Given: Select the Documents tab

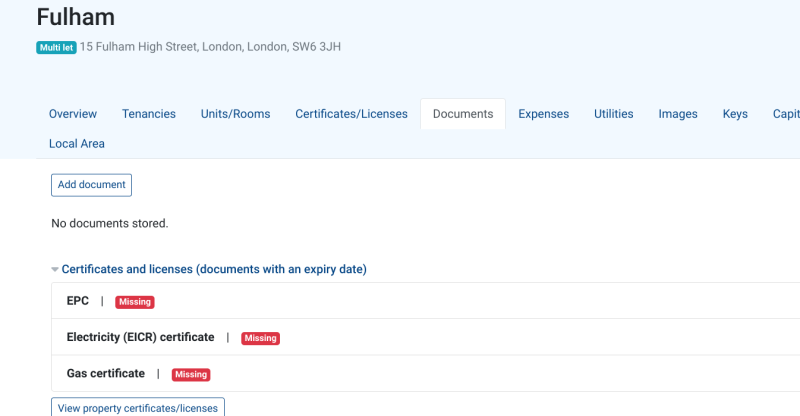Looking at the screenshot, I should [x=463, y=114].
